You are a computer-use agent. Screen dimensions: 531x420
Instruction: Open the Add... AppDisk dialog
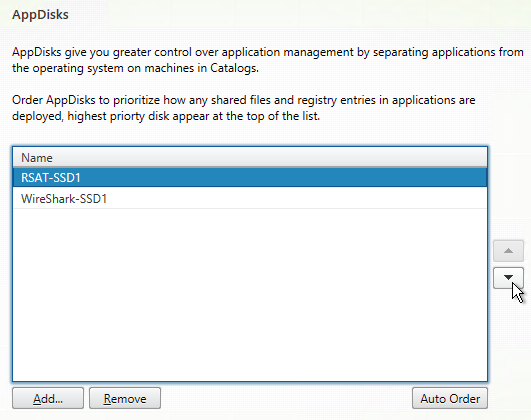(x=48, y=398)
